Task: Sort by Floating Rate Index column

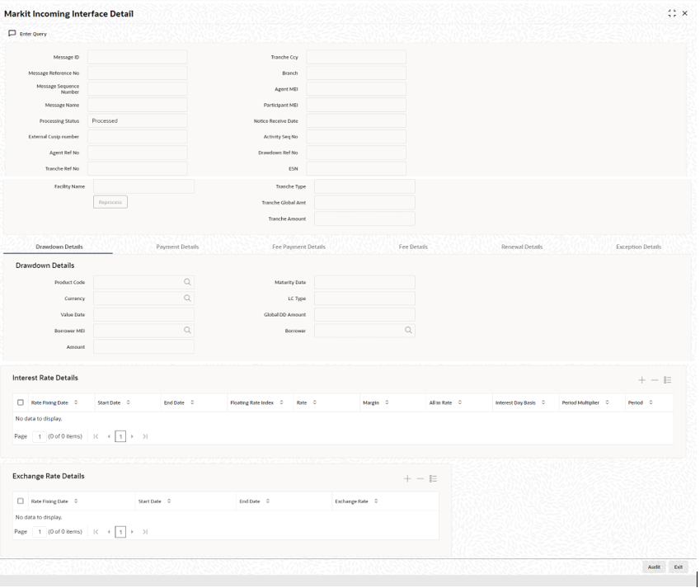Action: click(282, 402)
